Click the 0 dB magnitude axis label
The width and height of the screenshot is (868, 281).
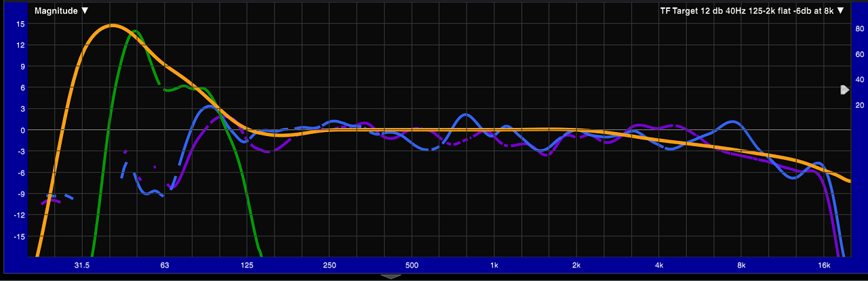click(x=22, y=130)
